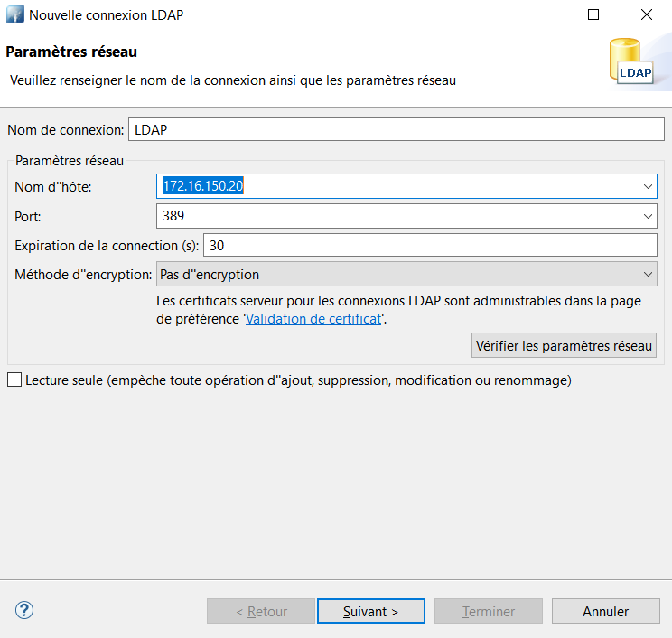Image resolution: width=672 pixels, height=638 pixels.
Task: Click the 'Méthode d''encryption:' label
Action: pos(83,275)
